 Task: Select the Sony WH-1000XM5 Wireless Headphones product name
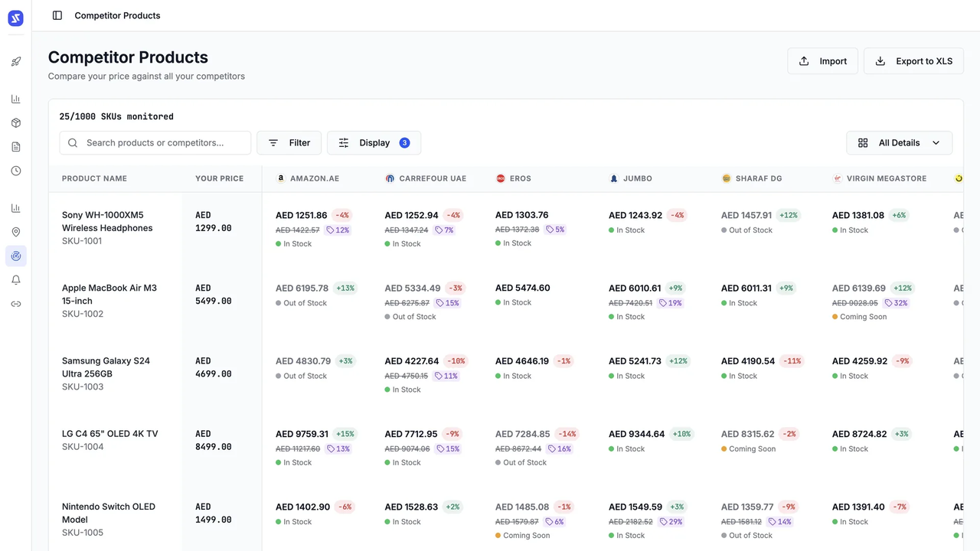click(107, 221)
